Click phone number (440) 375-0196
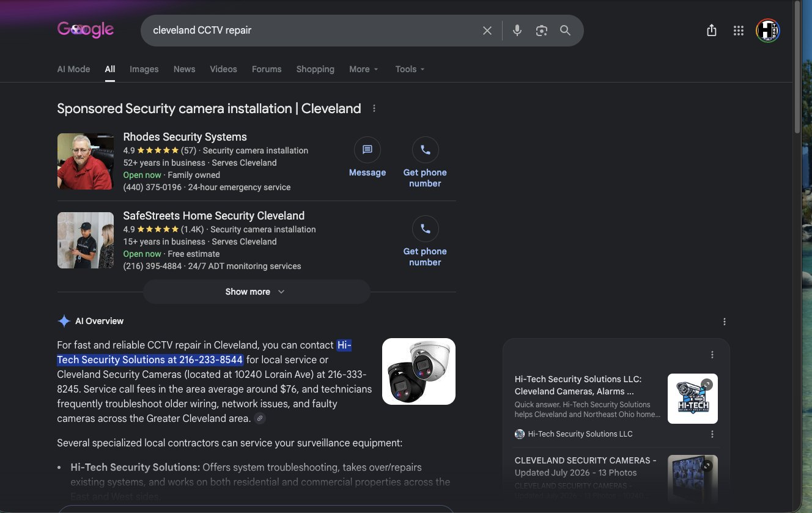 (152, 187)
